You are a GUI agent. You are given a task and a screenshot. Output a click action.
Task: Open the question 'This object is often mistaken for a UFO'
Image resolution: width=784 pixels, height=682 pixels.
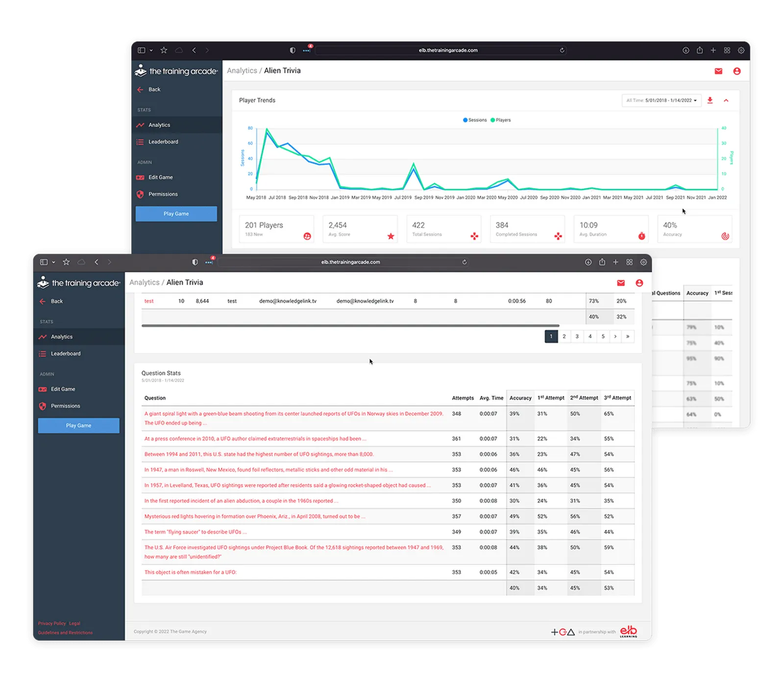pyautogui.click(x=191, y=572)
